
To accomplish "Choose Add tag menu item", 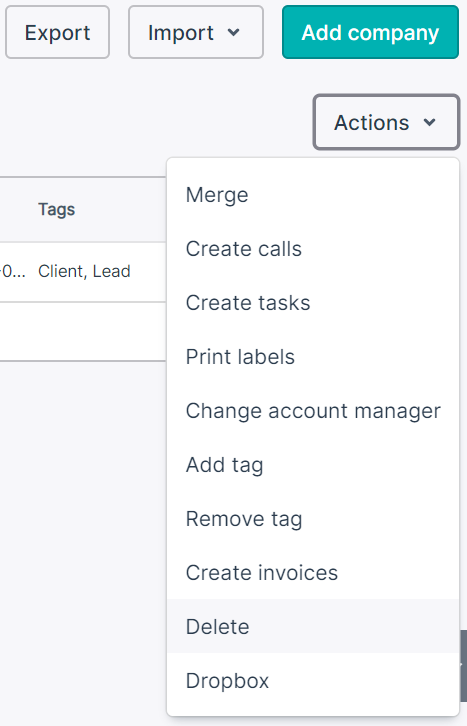I will 313,465.
